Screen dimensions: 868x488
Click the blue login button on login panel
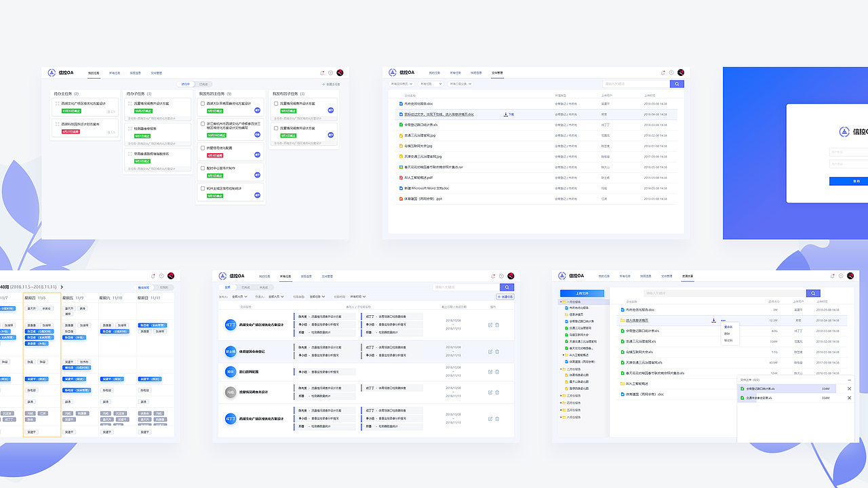click(x=848, y=181)
